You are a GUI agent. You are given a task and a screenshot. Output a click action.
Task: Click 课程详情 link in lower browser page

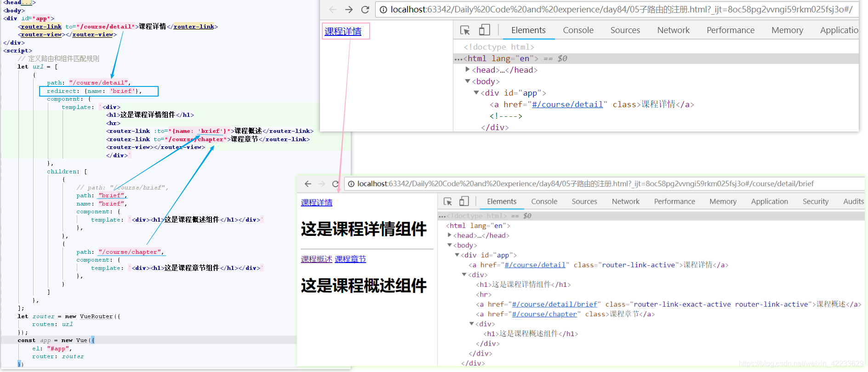point(317,202)
